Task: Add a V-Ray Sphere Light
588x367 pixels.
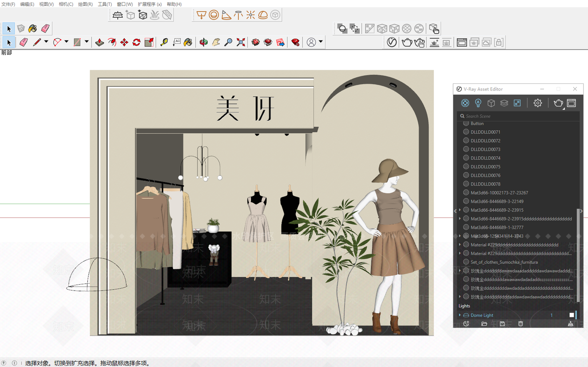Action: click(x=214, y=15)
